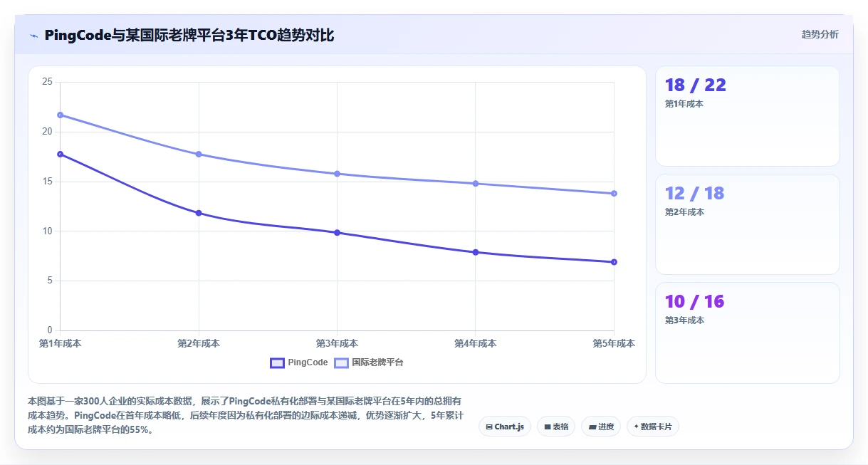
Task: Click the title PingCode与某国际老牌平台3年TCO趋势对比
Action: [x=189, y=36]
